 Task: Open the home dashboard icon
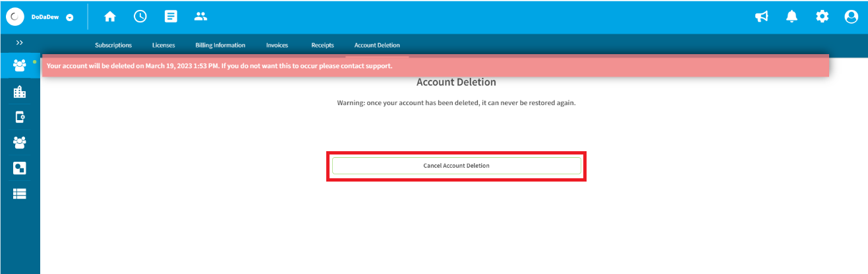(x=110, y=17)
